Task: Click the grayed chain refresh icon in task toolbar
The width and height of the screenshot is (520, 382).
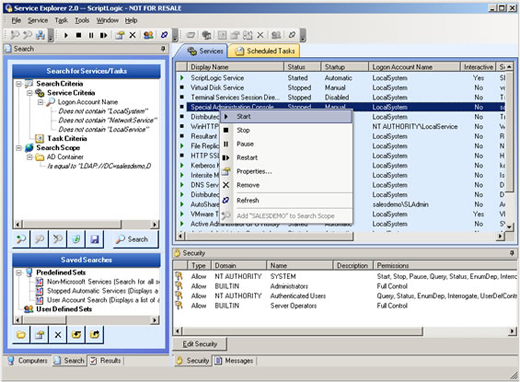Action: coord(292,35)
